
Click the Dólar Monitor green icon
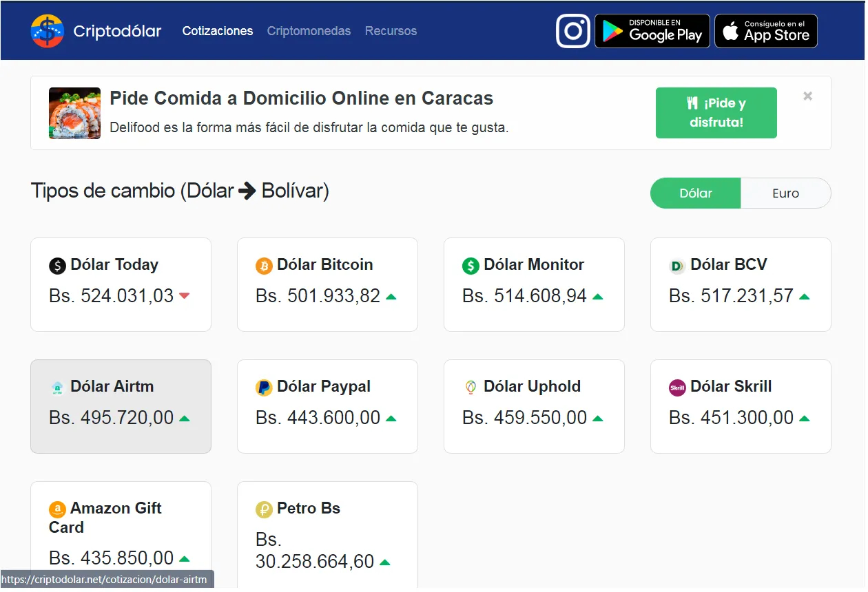(x=471, y=266)
